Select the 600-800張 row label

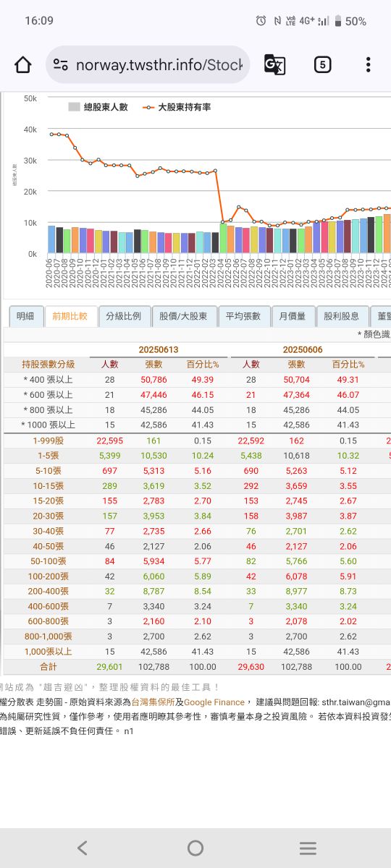47,621
